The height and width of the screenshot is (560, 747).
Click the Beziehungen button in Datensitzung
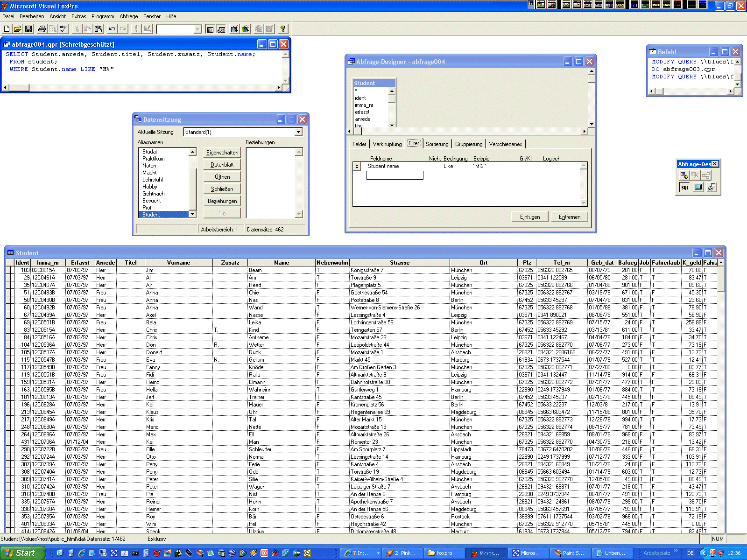222,201
